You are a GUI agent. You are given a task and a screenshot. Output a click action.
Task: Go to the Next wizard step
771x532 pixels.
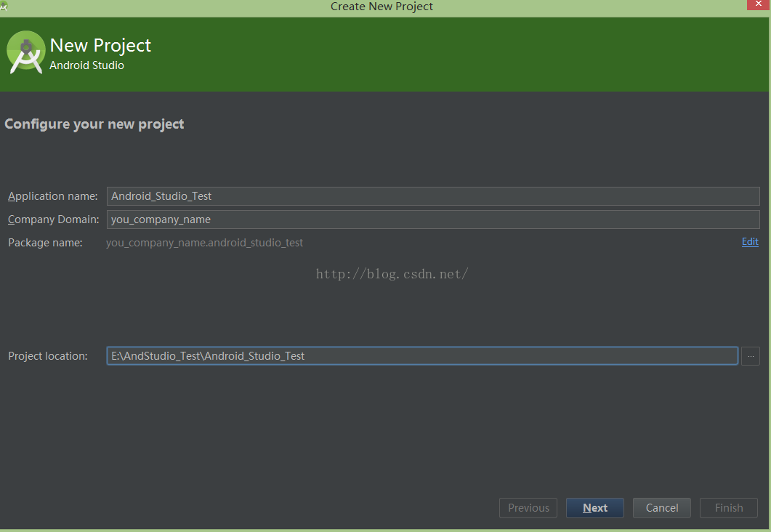coord(595,508)
